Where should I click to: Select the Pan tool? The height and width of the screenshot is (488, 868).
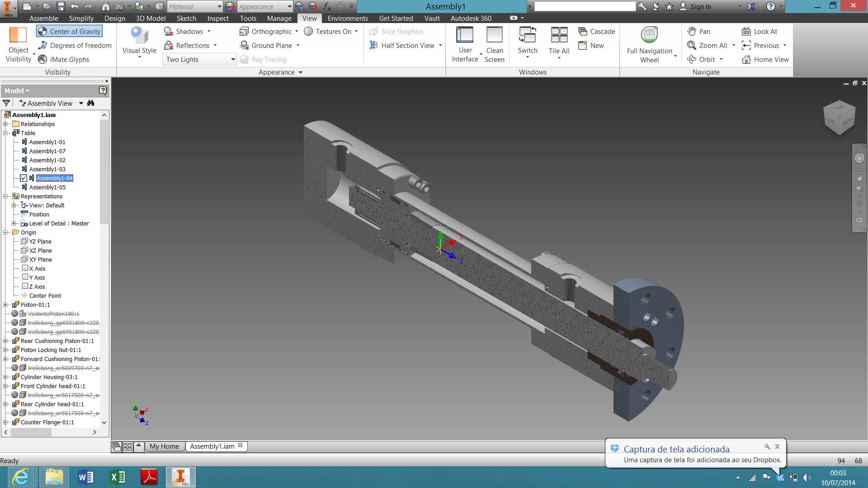point(698,31)
